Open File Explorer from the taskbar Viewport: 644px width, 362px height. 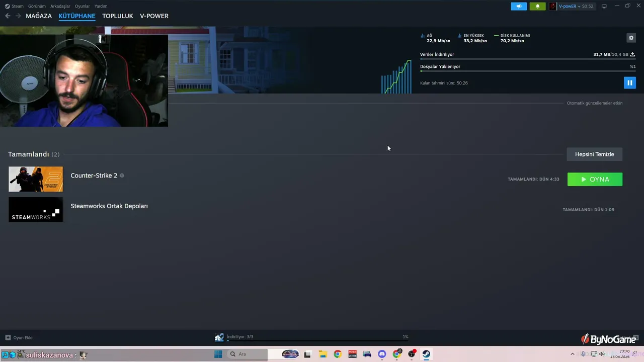[x=323, y=354]
